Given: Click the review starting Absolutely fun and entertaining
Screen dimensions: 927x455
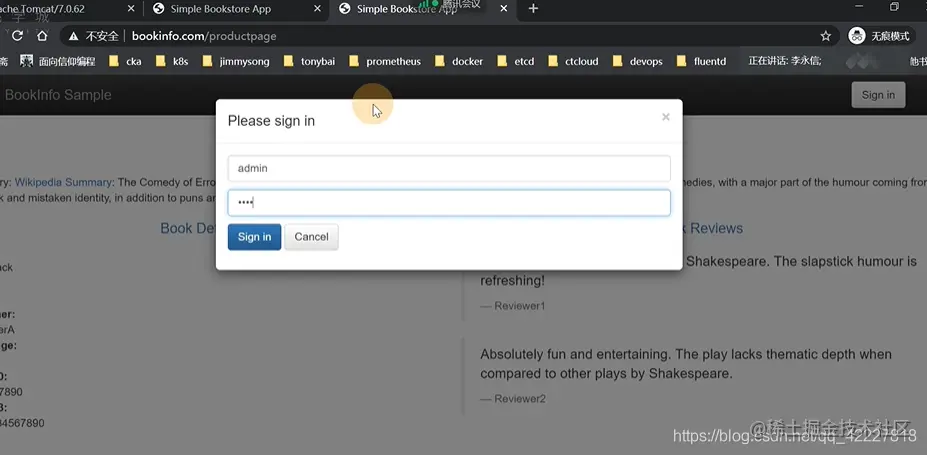Looking at the screenshot, I should [686, 364].
